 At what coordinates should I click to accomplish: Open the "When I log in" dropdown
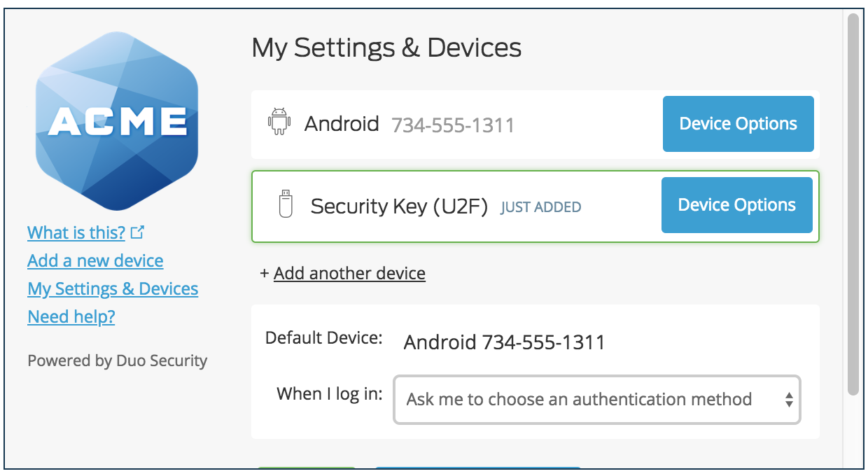pyautogui.click(x=597, y=400)
